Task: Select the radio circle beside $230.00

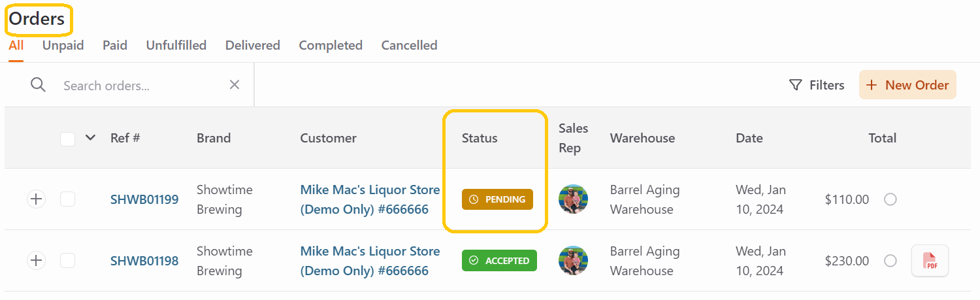Action: tap(890, 261)
